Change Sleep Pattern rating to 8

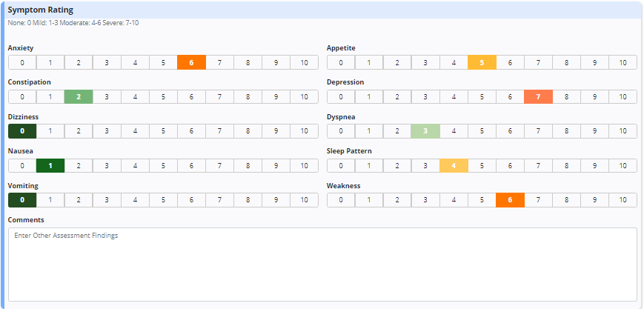566,166
